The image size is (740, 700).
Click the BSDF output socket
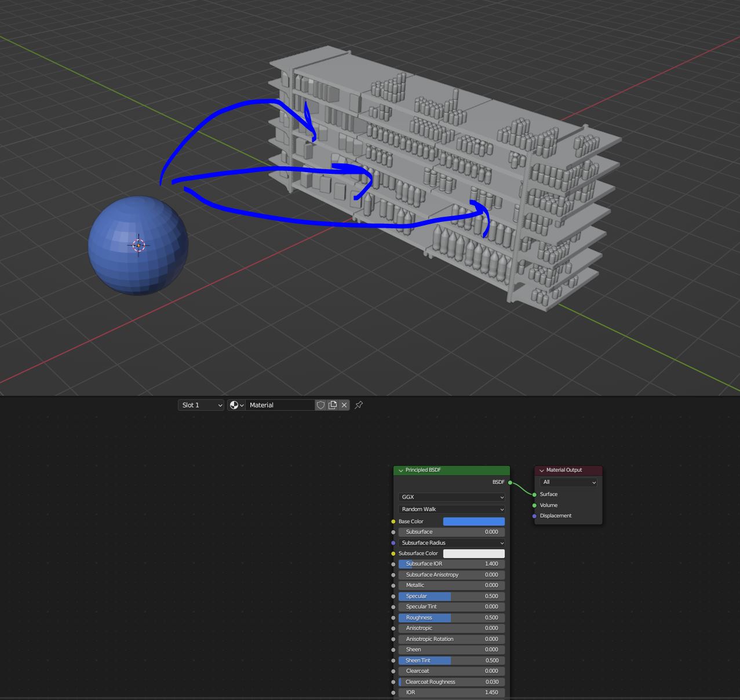point(510,482)
